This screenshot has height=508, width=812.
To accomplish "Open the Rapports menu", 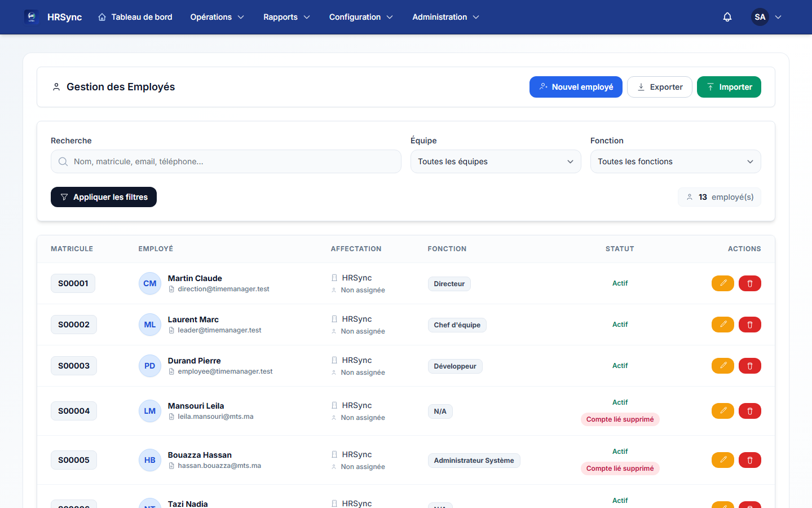I will point(287,17).
